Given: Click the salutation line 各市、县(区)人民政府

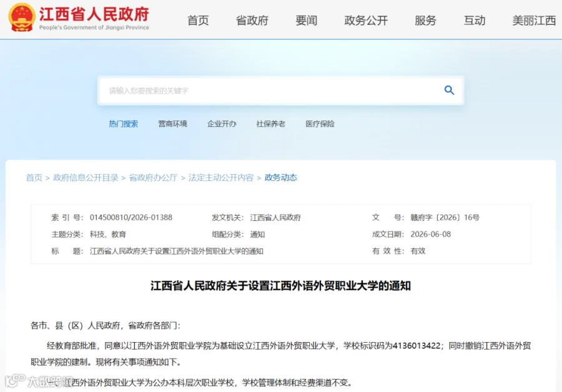Looking at the screenshot, I should (x=106, y=325).
